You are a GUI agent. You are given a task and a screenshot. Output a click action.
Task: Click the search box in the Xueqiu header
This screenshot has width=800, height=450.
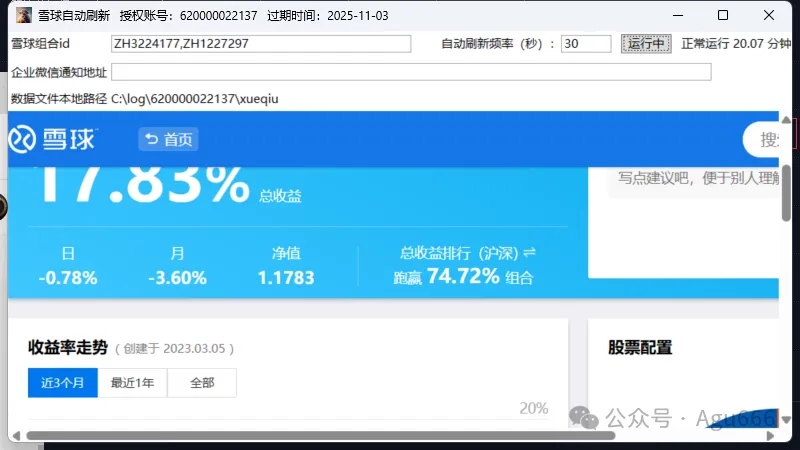[x=761, y=139]
